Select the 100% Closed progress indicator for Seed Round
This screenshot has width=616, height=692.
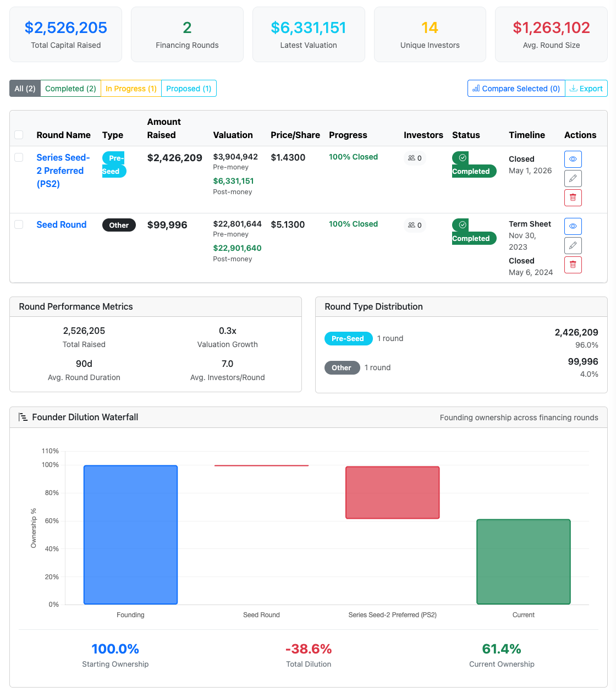click(x=353, y=224)
